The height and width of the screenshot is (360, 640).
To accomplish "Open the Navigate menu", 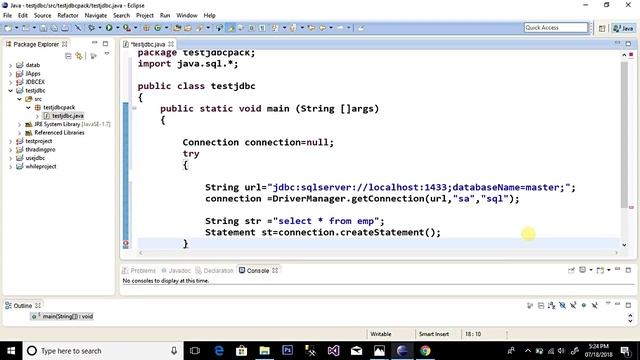I will click(96, 16).
